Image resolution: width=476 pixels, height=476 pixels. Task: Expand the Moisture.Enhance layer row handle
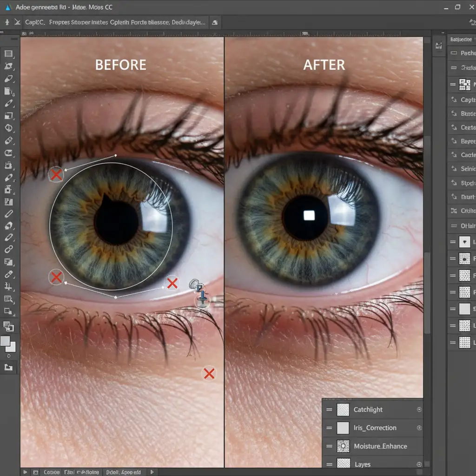(329, 446)
